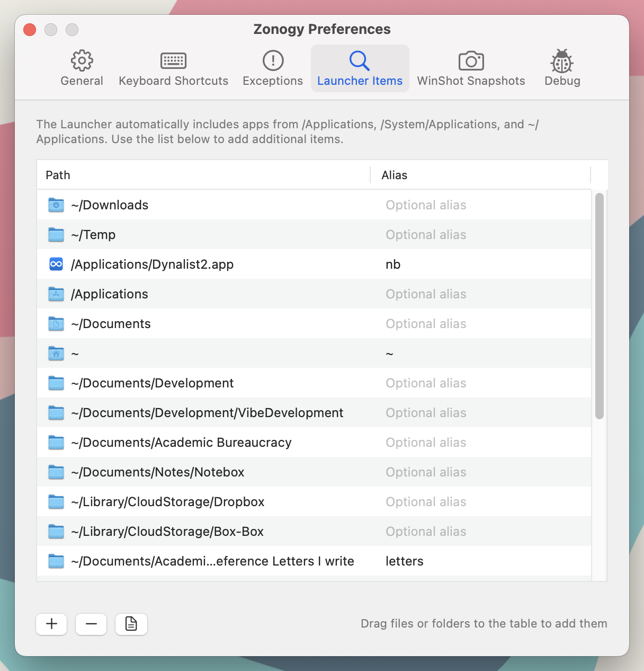Image resolution: width=644 pixels, height=671 pixels.
Task: Select the ~/Downloads path text
Action: 110,205
